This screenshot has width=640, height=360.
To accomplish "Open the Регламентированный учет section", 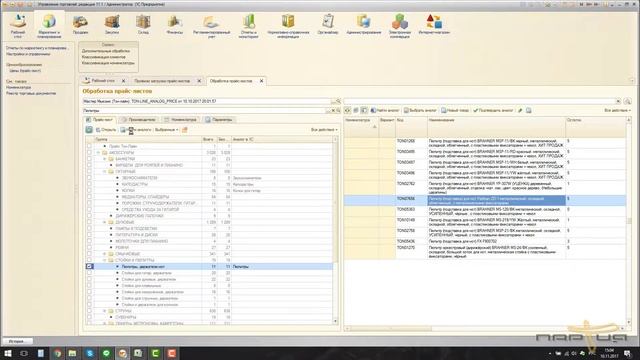I will [x=211, y=26].
